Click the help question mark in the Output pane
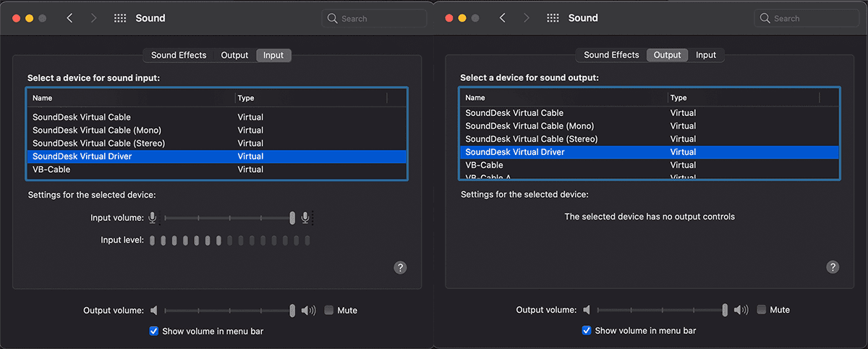Image resolution: width=868 pixels, height=349 pixels. pos(833,267)
